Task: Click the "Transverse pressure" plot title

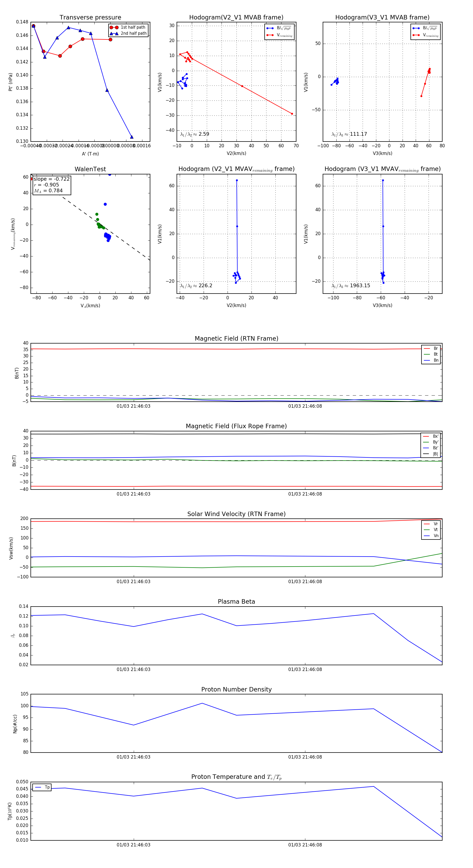Action: tap(90, 18)
